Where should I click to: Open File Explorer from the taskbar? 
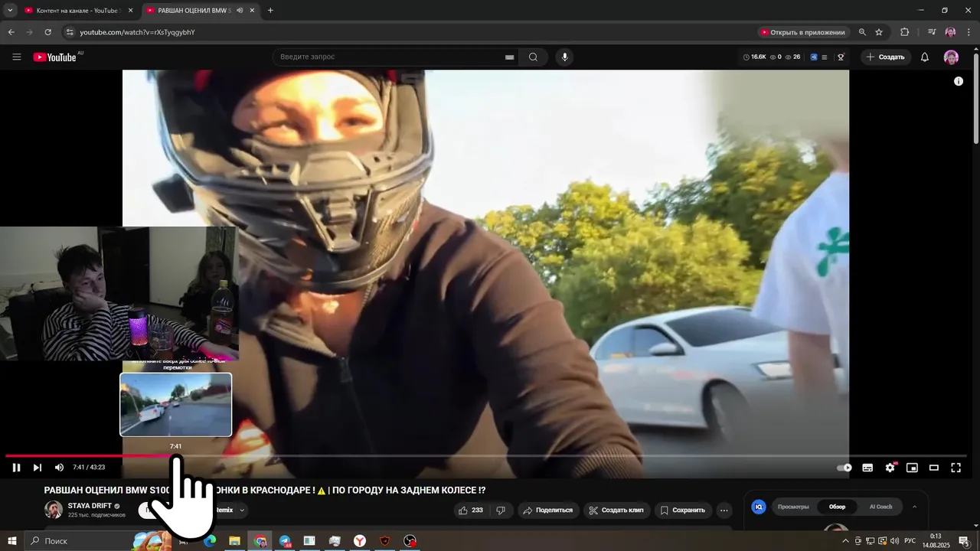(x=235, y=541)
